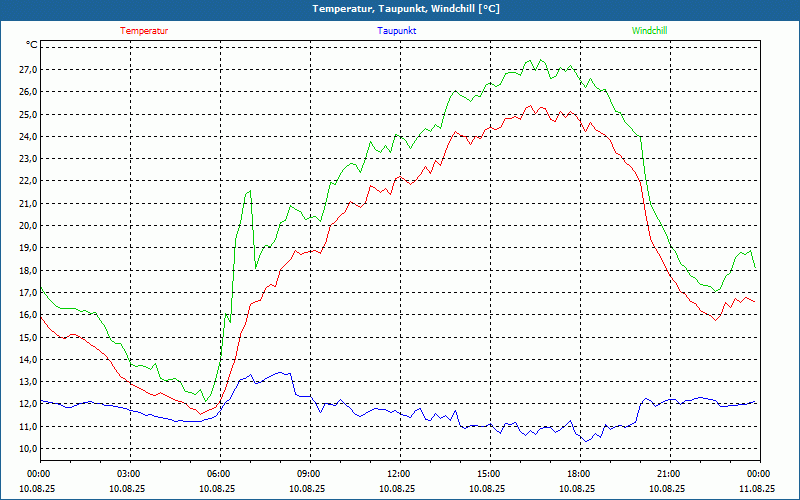
Task: Click the 10.08.25 date under 21:00
Action: pyautogui.click(x=667, y=488)
